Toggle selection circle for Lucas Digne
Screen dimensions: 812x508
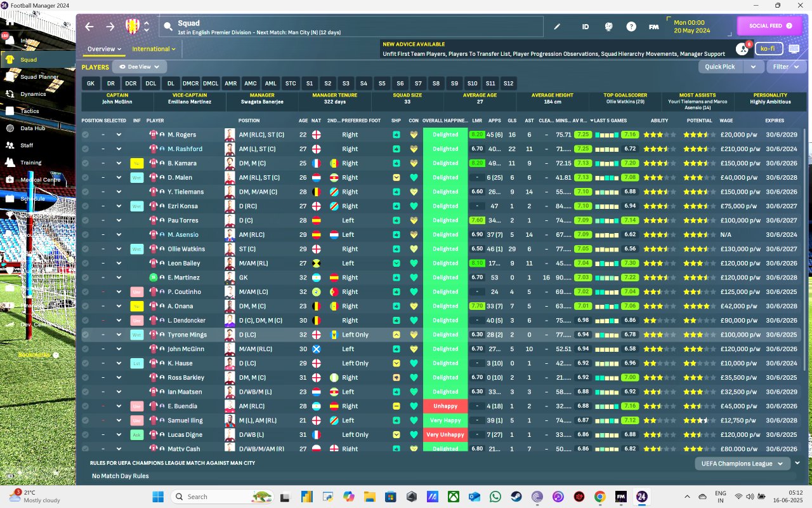point(86,434)
